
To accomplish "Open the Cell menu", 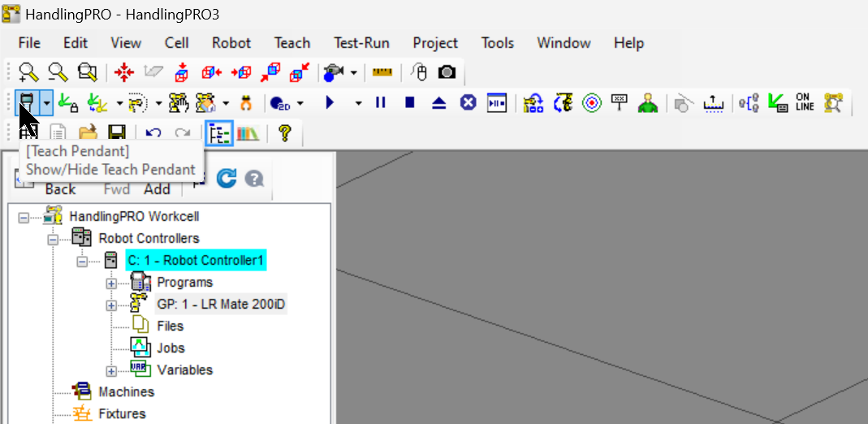I will [x=176, y=42].
